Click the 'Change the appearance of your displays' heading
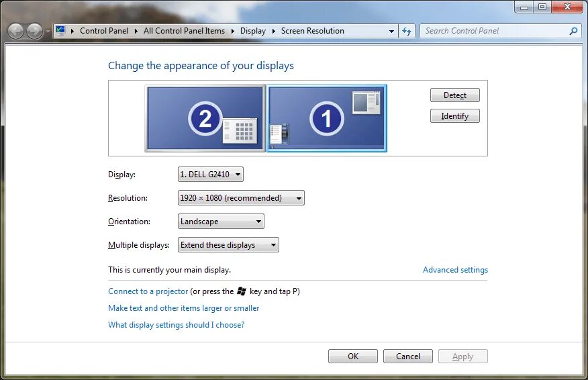The height and width of the screenshot is (380, 588). coord(201,66)
